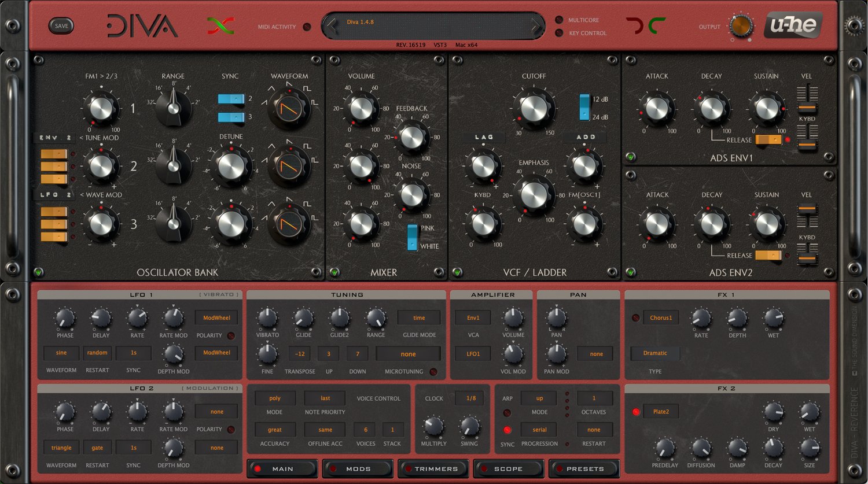Click oscillator 3 waveform display
The image size is (868, 484).
pyautogui.click(x=289, y=223)
